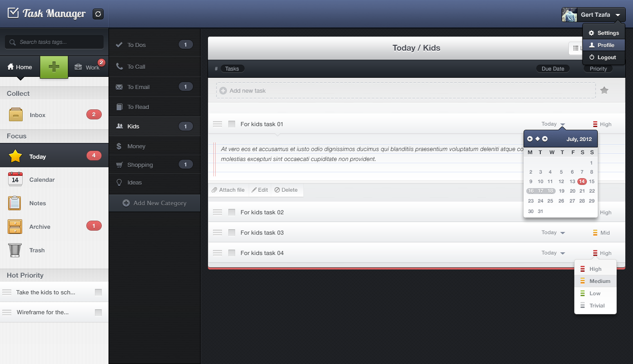Open High priority dropdown of task 04
Screen dimensions: 633x364
pos(602,253)
